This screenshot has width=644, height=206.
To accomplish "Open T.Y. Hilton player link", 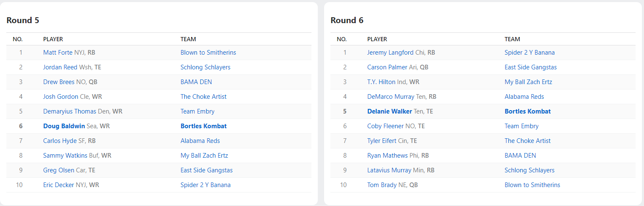I will (381, 82).
